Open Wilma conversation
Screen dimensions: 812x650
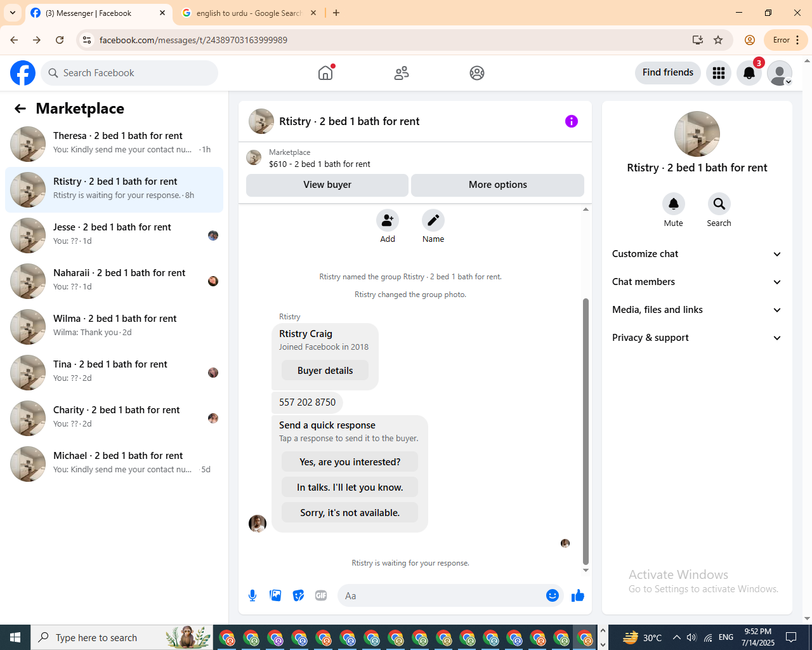[x=114, y=327]
